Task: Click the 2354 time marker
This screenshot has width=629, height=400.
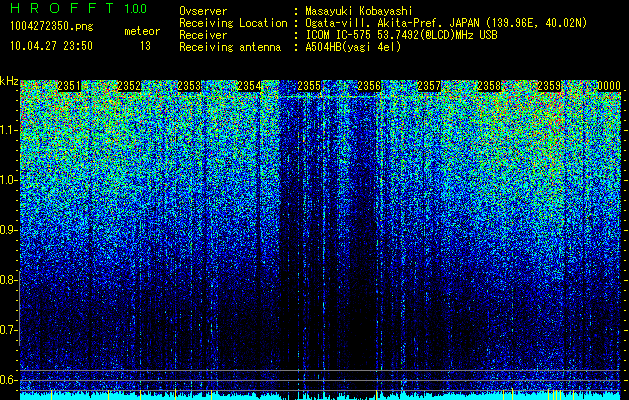Action: (x=249, y=86)
